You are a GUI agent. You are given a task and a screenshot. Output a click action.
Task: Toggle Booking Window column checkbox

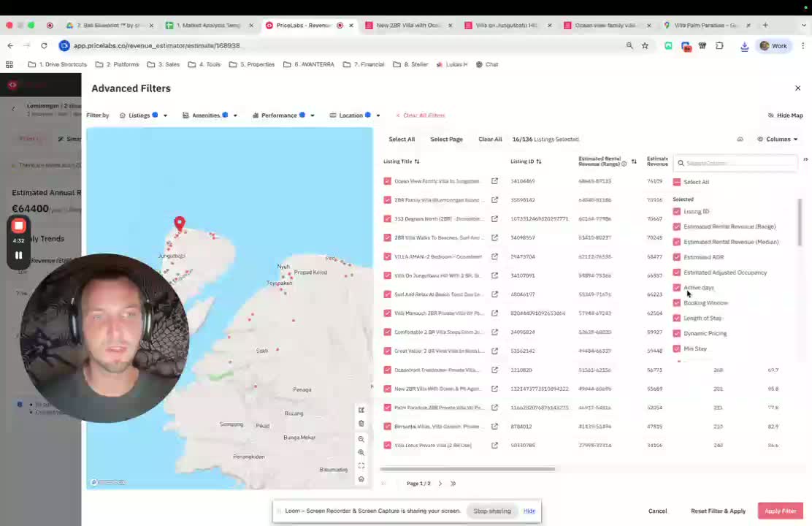[676, 302]
